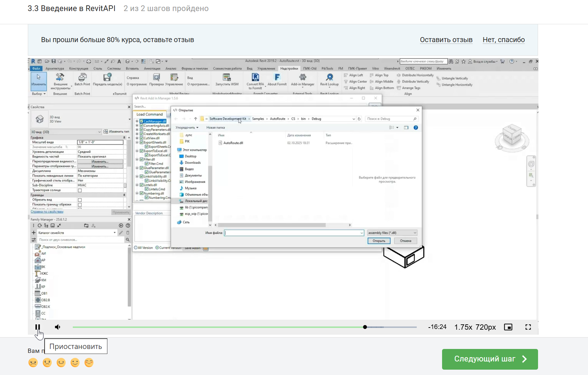Open help via the blue question icon

click(x=416, y=127)
